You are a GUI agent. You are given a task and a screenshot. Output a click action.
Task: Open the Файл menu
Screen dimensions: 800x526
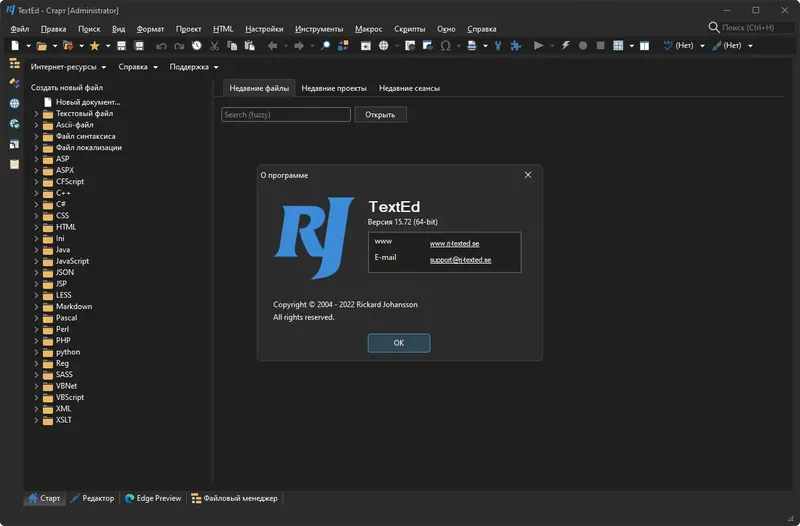tap(19, 29)
